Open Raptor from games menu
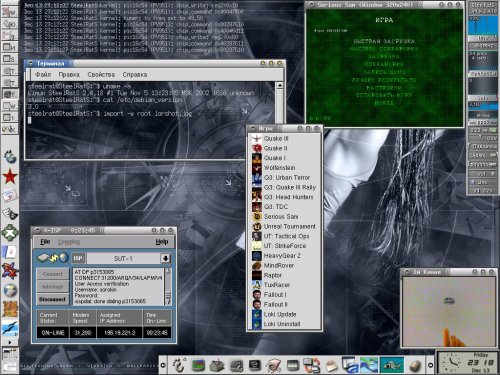 284,275
